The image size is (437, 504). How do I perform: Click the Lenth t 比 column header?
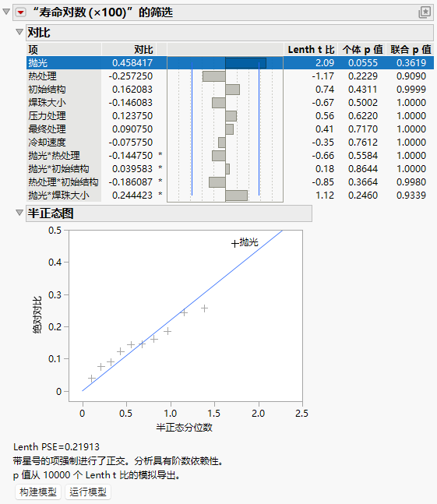[x=311, y=50]
